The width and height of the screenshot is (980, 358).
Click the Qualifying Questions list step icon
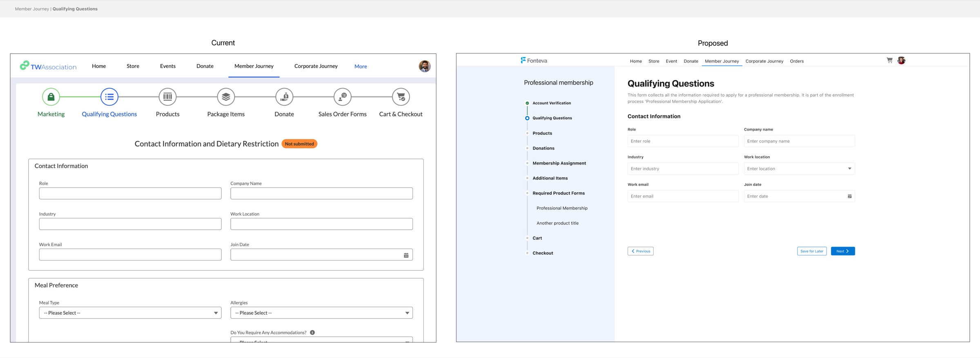coord(109,97)
